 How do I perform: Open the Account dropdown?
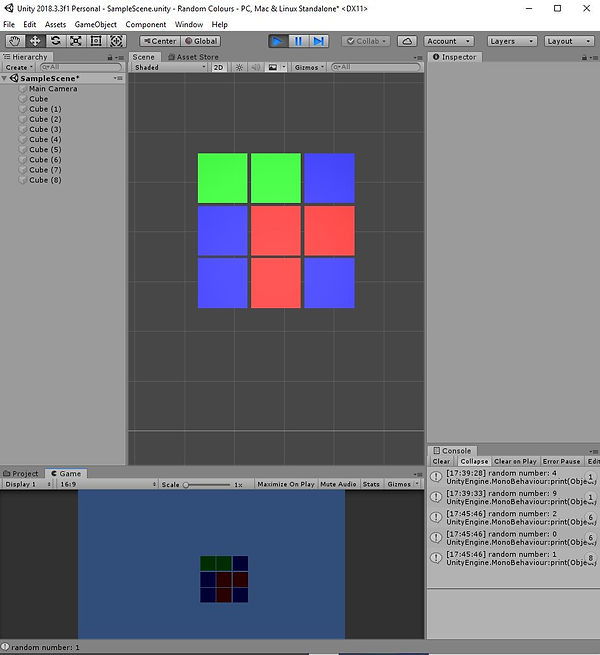449,41
